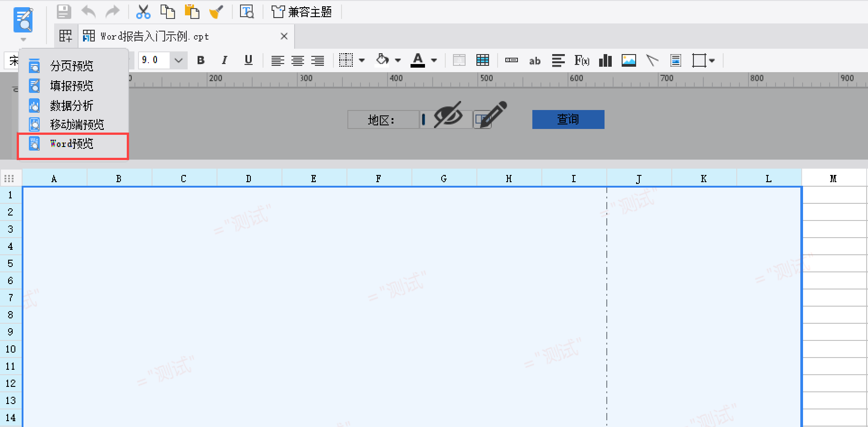Click the 查询 query button
This screenshot has height=427, width=868.
[568, 119]
